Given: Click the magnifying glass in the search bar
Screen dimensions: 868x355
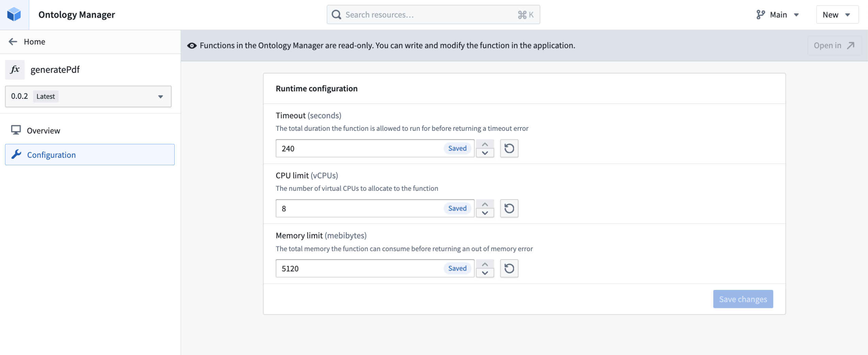Looking at the screenshot, I should click(x=336, y=14).
